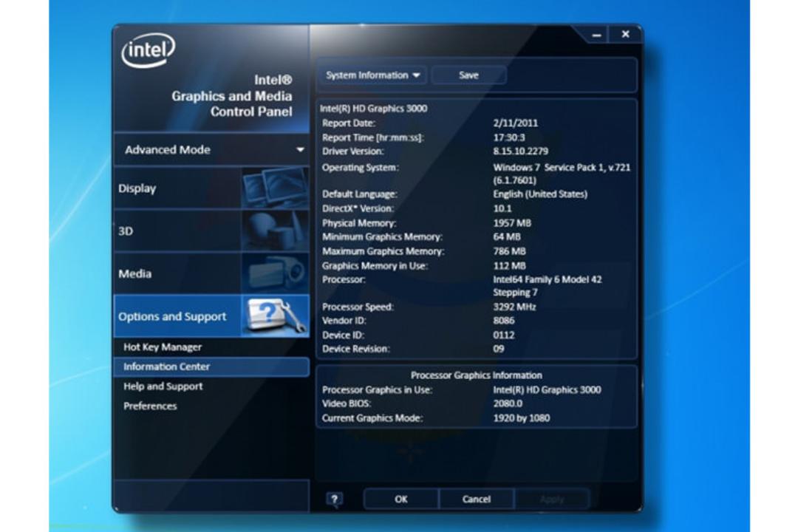This screenshot has height=532, width=798.
Task: Click the Cancel button
Action: pyautogui.click(x=477, y=499)
